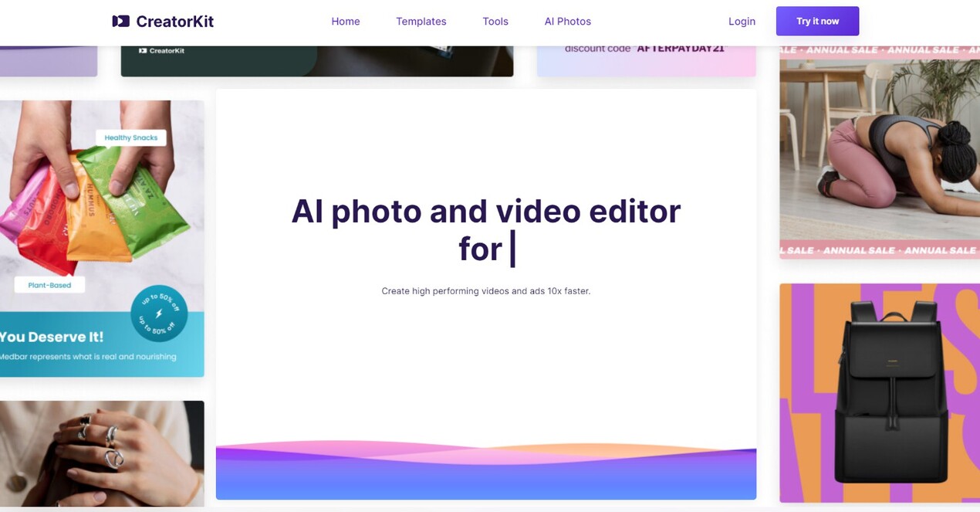Open the Home navigation item
Screen dimensions: 980x512
click(x=346, y=21)
